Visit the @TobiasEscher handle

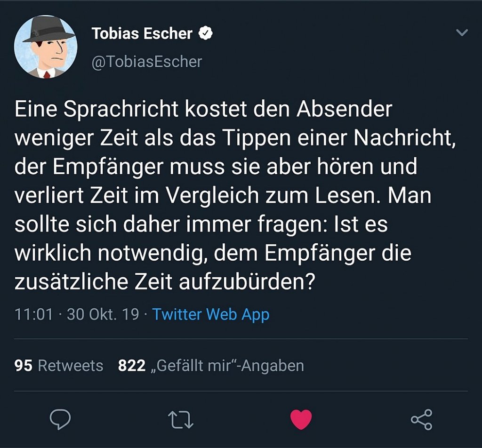pos(146,61)
